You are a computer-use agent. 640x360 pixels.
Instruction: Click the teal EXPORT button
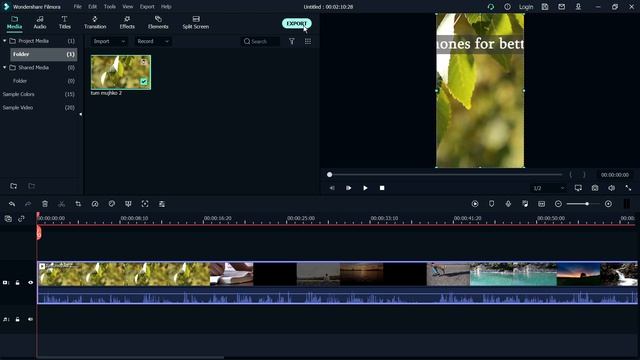pyautogui.click(x=296, y=23)
